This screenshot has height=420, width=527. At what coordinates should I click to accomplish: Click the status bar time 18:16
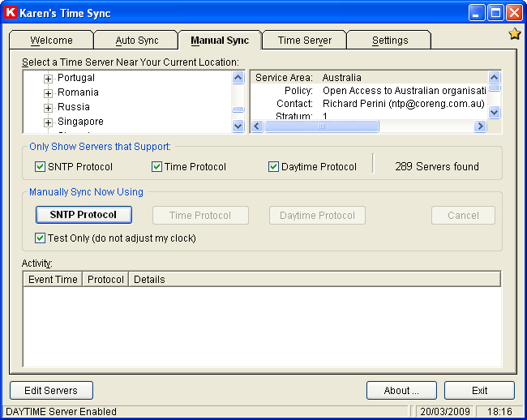(x=499, y=412)
